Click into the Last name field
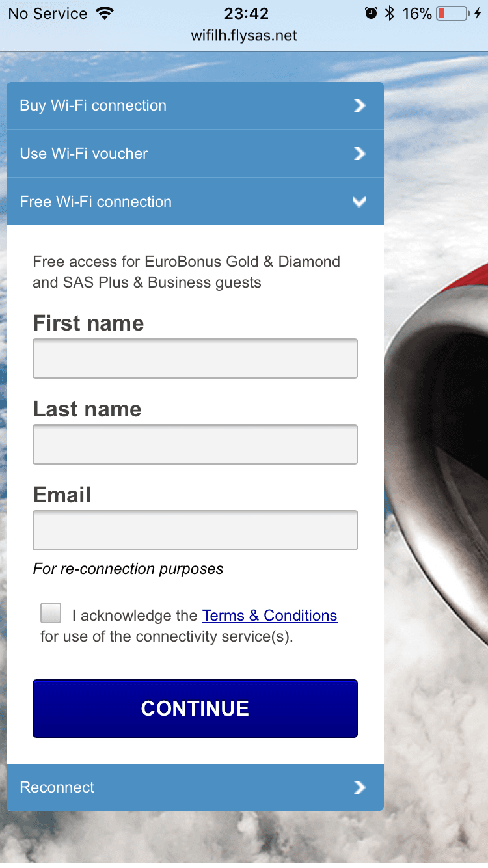488x868 pixels. [195, 444]
